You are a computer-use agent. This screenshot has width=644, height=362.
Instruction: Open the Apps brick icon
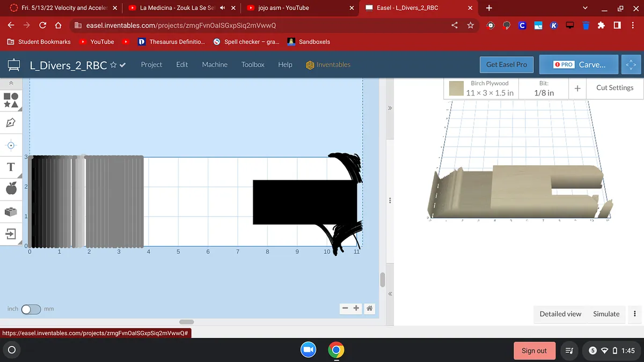[x=11, y=212]
